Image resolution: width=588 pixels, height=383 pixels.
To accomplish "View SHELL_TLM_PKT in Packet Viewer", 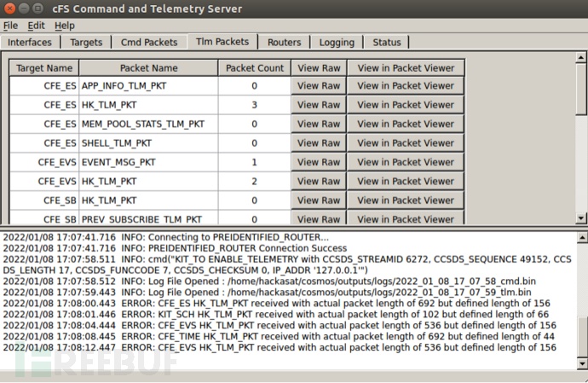I will pos(406,143).
